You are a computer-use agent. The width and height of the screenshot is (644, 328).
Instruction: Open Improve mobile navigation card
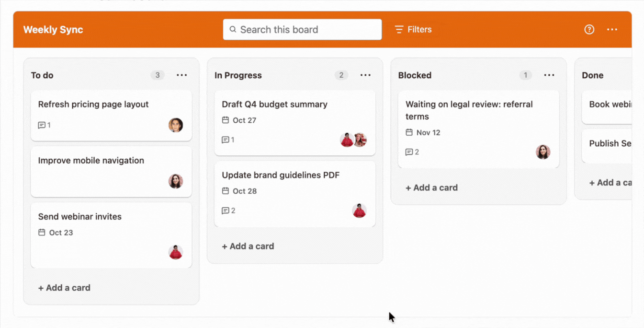(111, 172)
